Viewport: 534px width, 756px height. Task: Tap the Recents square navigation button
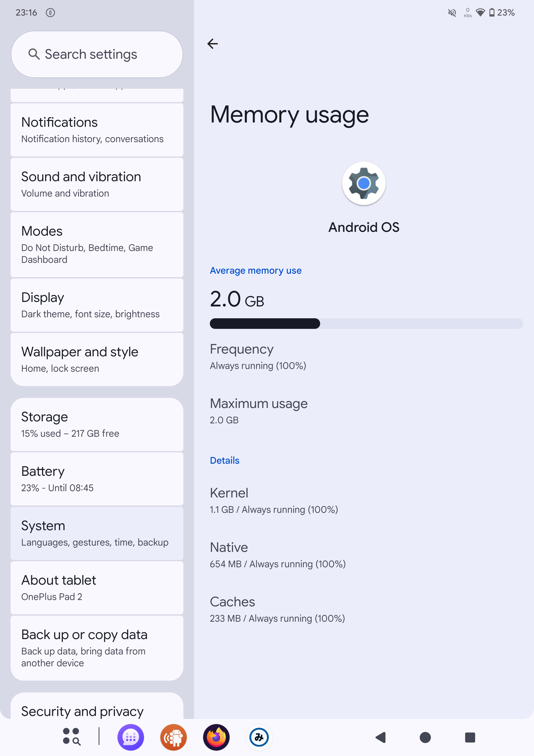tap(470, 737)
